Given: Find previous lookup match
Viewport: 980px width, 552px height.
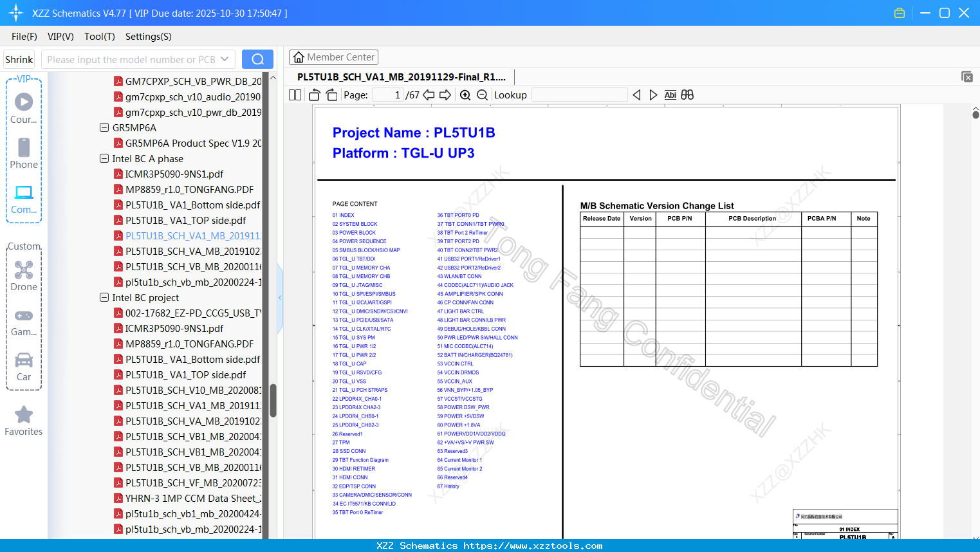Looking at the screenshot, I should pyautogui.click(x=636, y=95).
